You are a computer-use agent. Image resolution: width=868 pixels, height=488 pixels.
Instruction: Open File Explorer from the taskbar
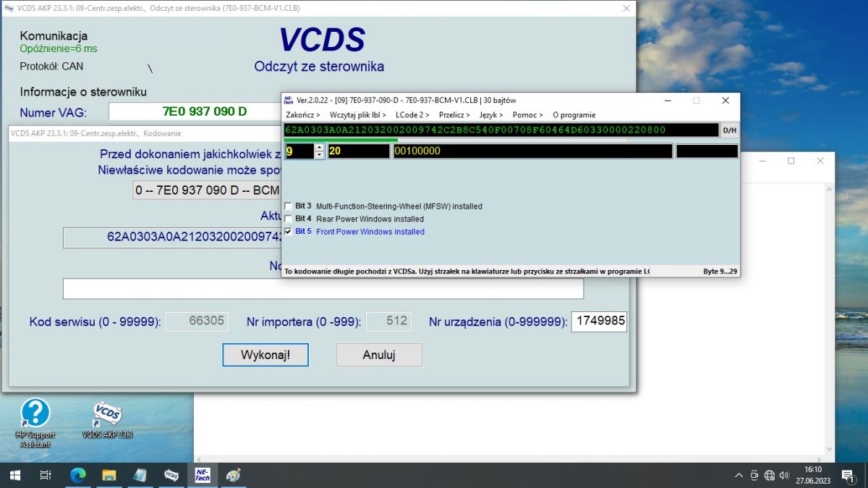[x=109, y=475]
